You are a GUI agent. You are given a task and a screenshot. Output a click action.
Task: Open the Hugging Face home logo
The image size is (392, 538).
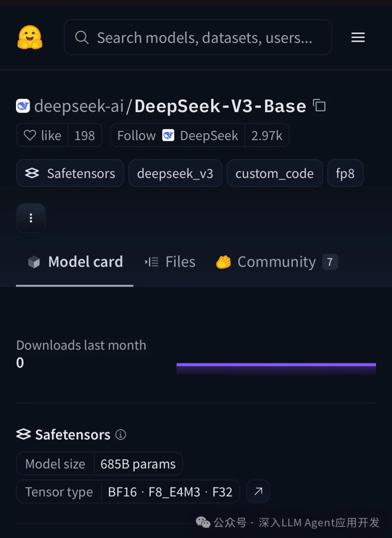click(30, 37)
